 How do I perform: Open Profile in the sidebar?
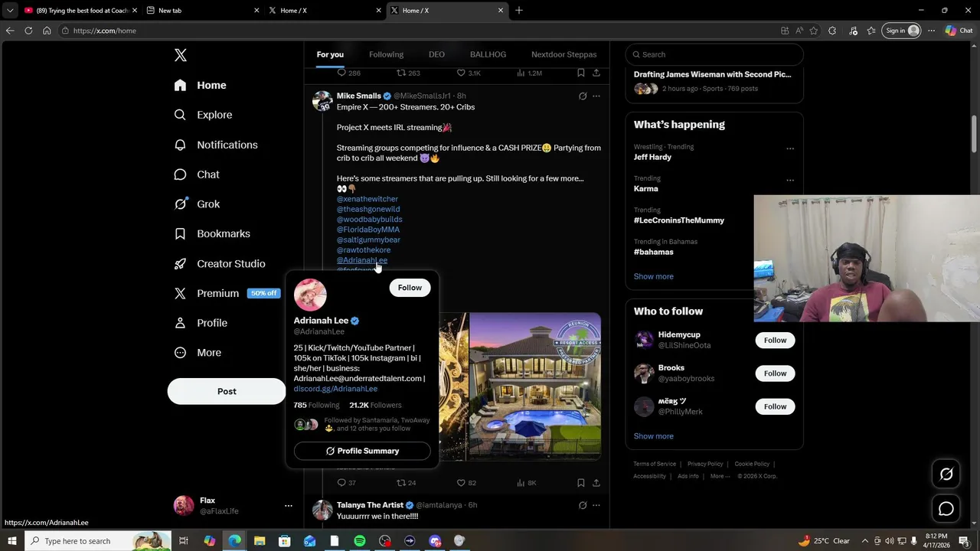point(201,323)
